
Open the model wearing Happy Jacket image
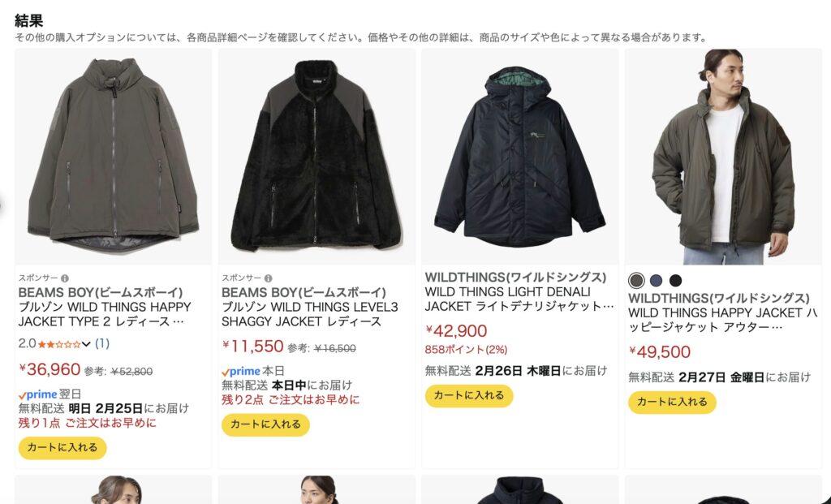pyautogui.click(x=723, y=157)
